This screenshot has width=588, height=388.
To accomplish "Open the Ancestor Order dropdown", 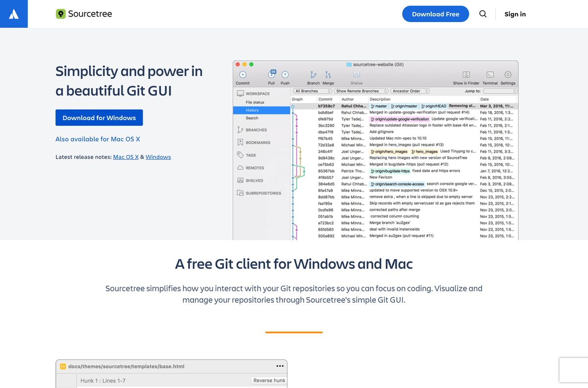I will (x=410, y=91).
